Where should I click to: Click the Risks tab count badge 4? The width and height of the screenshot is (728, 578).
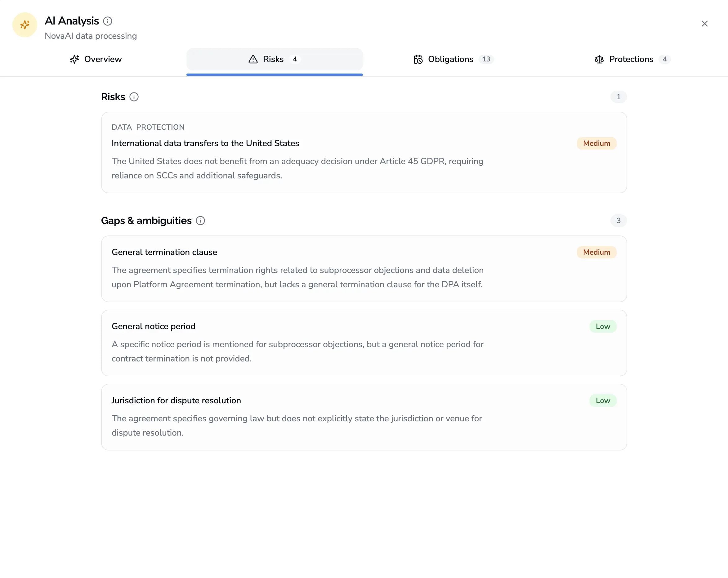pyautogui.click(x=295, y=59)
